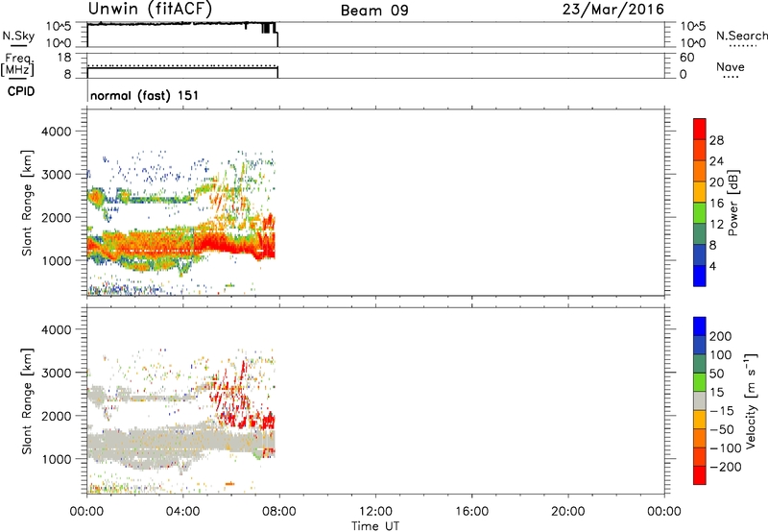
Task: Click the 'Velocity [m s-1]' color bar title
Action: click(751, 400)
